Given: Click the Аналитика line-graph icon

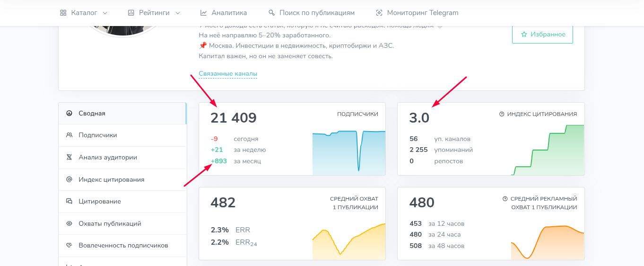Looking at the screenshot, I should pyautogui.click(x=203, y=13).
